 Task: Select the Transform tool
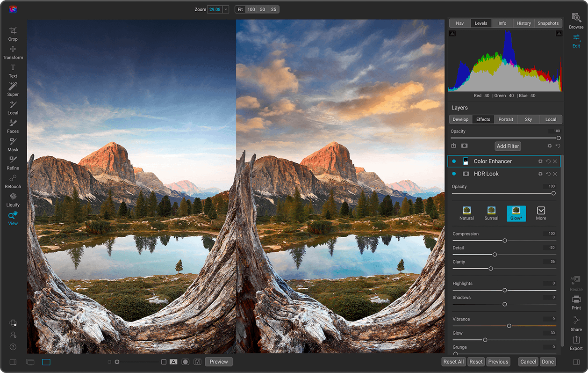(x=13, y=51)
